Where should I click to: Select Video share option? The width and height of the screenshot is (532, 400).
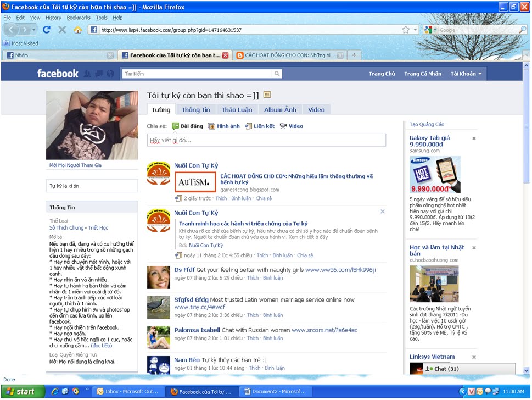pos(292,126)
